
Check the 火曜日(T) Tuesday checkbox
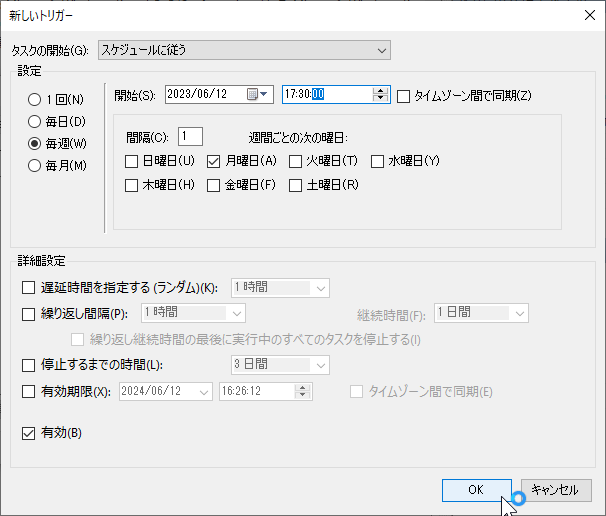coord(295,161)
